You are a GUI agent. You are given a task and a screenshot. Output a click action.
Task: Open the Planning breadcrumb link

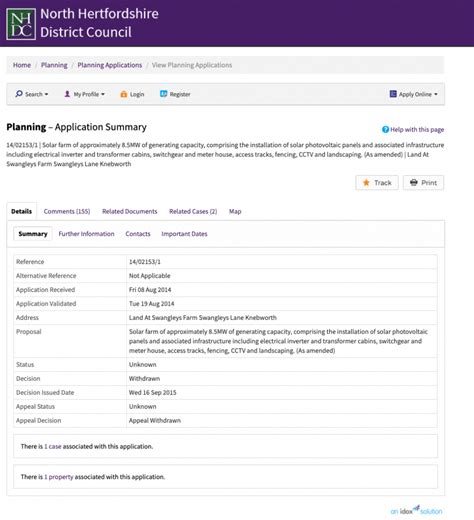coord(54,65)
